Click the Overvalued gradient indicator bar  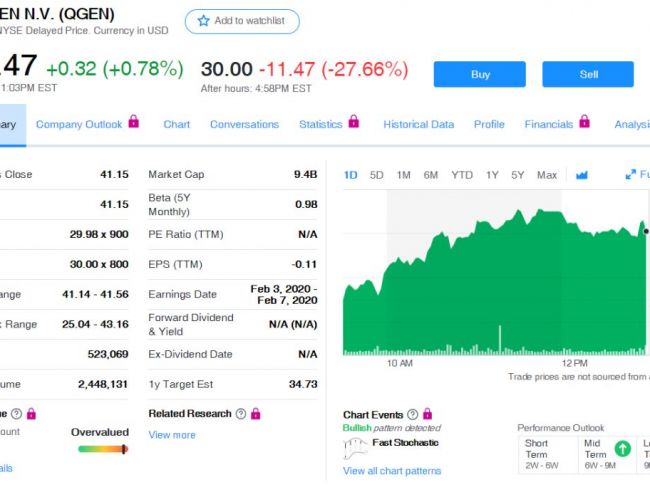[103, 449]
